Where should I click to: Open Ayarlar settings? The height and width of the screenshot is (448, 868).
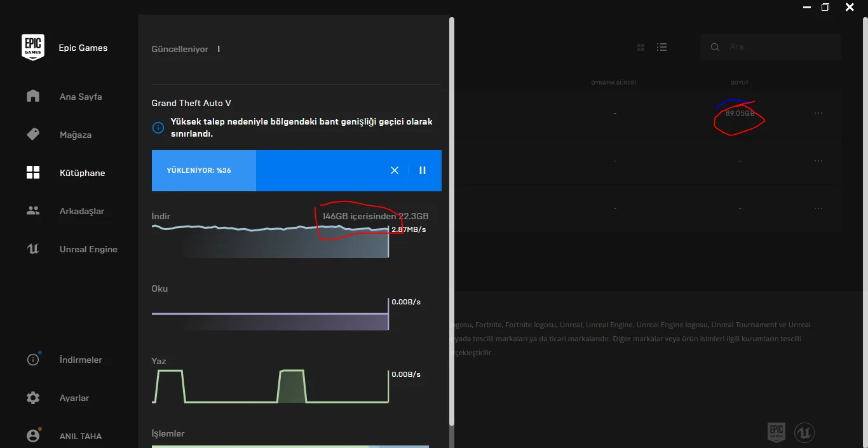(74, 398)
